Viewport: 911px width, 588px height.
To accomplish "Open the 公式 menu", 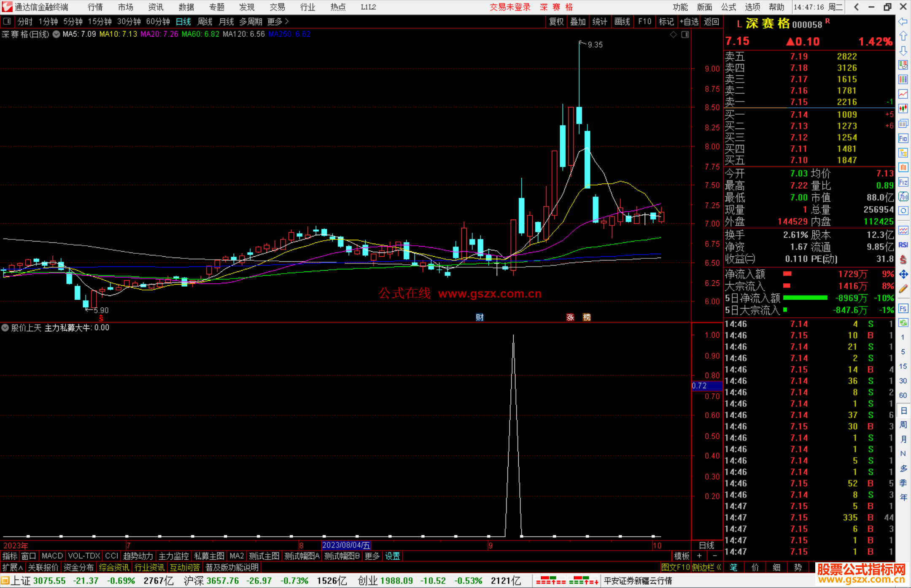I will pos(728,7).
